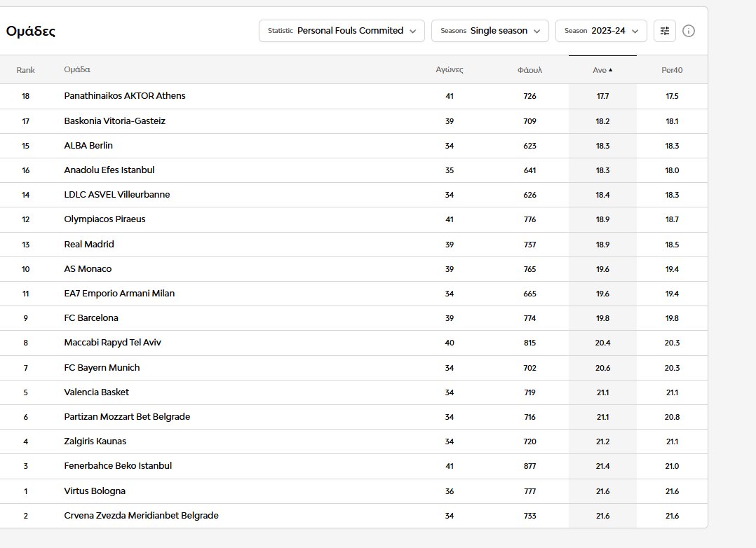Sort by the Φάουλ column header
Viewport: 756px width, 548px height.
pyautogui.click(x=529, y=70)
